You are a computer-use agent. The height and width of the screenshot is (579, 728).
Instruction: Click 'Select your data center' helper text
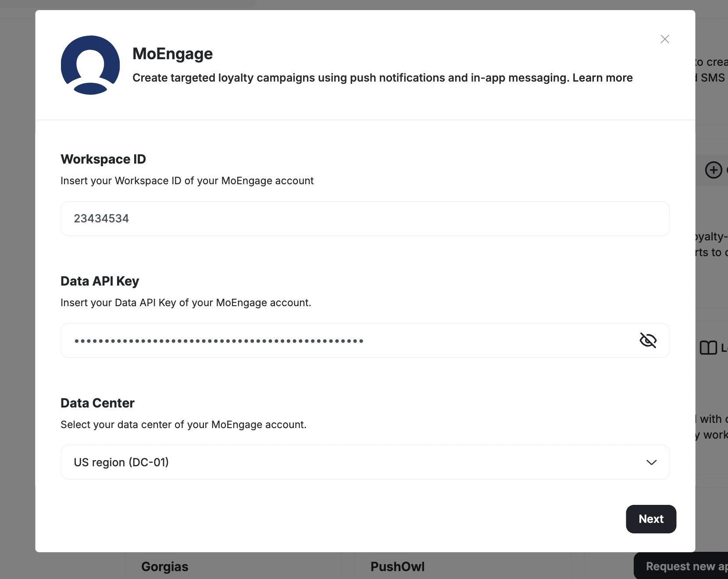point(183,425)
